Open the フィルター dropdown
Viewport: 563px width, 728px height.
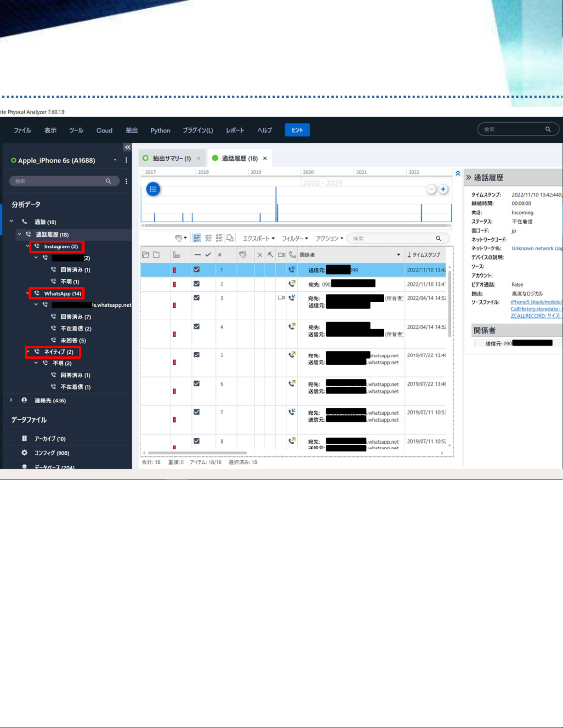pyautogui.click(x=295, y=238)
